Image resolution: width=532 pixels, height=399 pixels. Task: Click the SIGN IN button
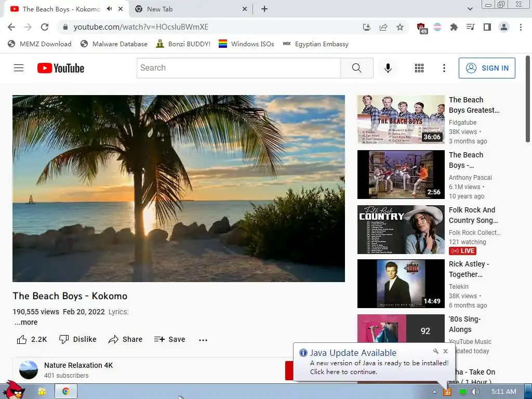point(487,68)
